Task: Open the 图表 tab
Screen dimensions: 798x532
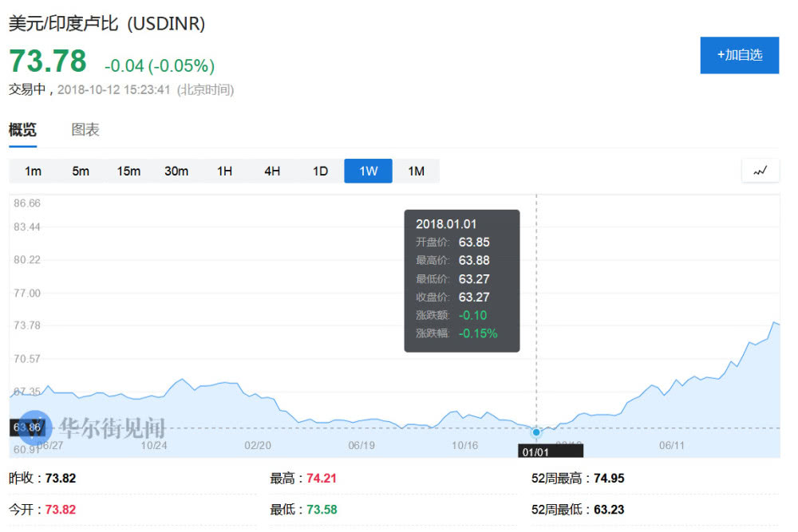Action: tap(85, 130)
